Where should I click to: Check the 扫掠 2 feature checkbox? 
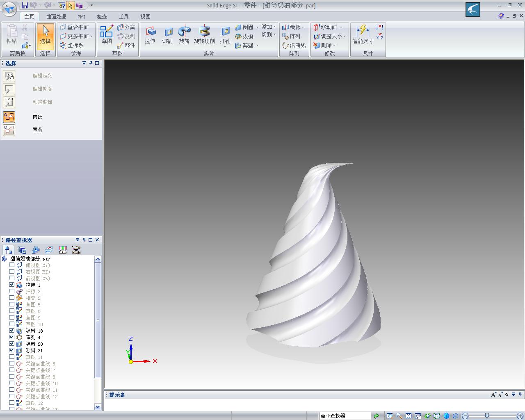tap(12, 291)
